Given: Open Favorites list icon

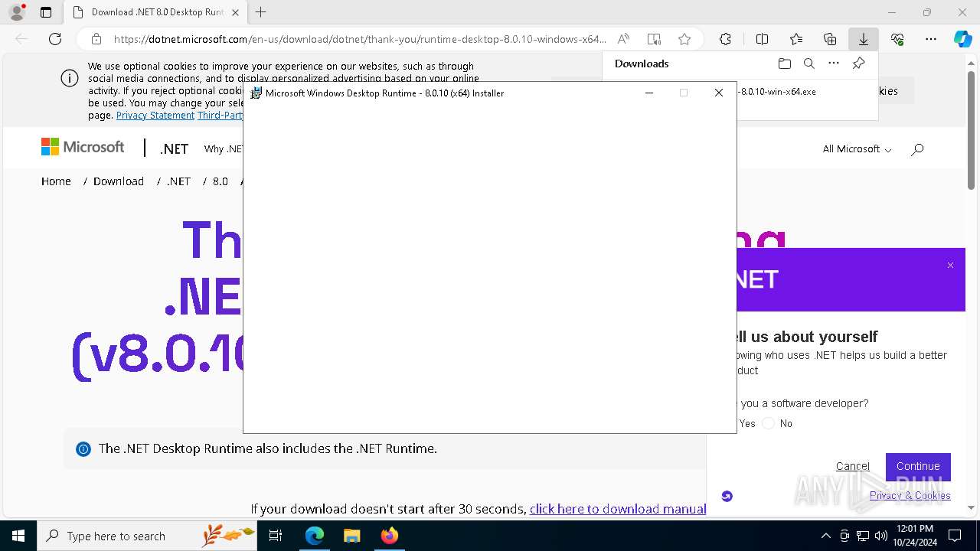Looking at the screenshot, I should (796, 39).
